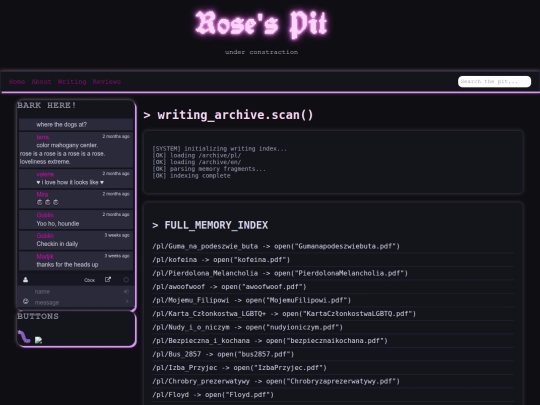This screenshot has width=540, height=405.
Task: Click the send arrow beside message field
Action: (x=127, y=302)
